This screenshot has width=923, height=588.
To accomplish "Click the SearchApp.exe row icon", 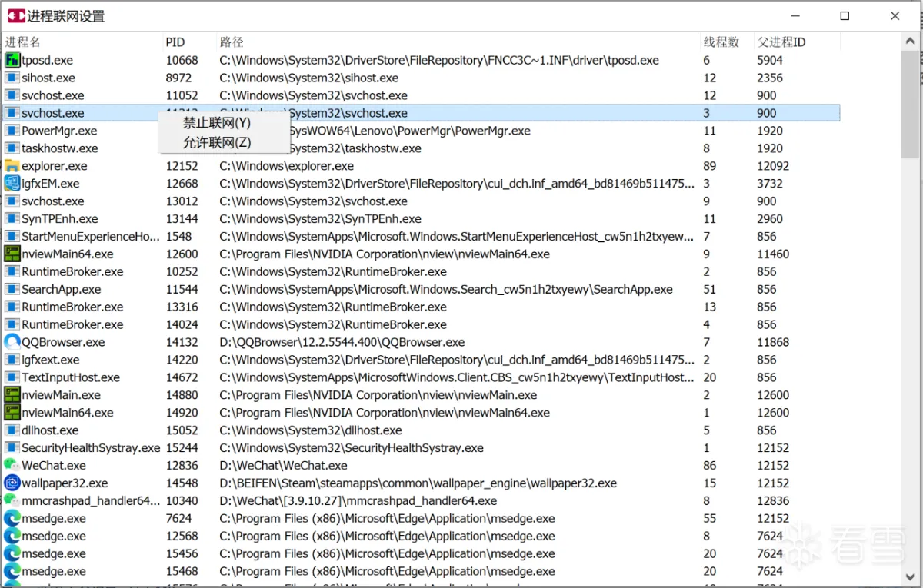I will pyautogui.click(x=12, y=290).
